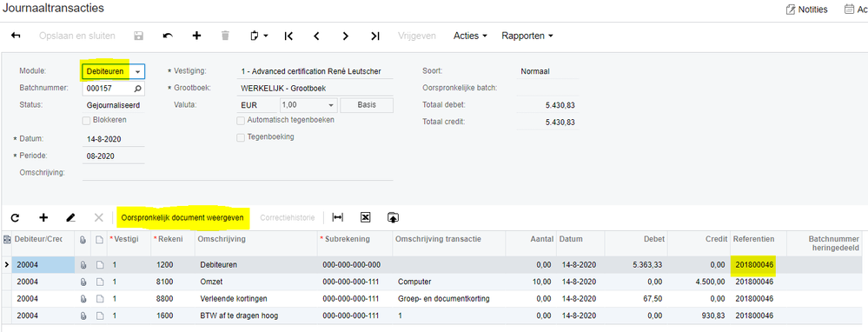The width and height of the screenshot is (868, 332).
Task: Toggle Automatisch tegenboeken checkbox
Action: pyautogui.click(x=241, y=120)
